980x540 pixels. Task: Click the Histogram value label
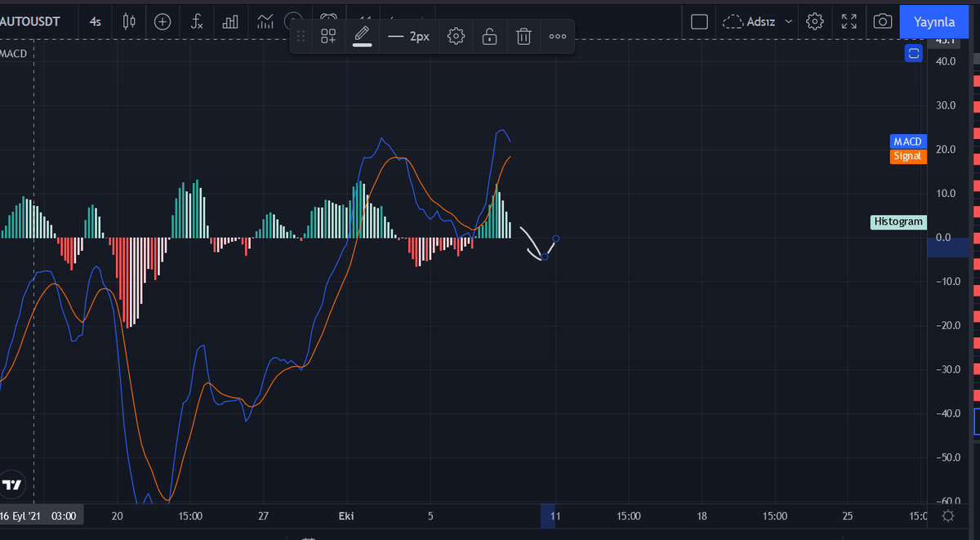click(x=898, y=221)
